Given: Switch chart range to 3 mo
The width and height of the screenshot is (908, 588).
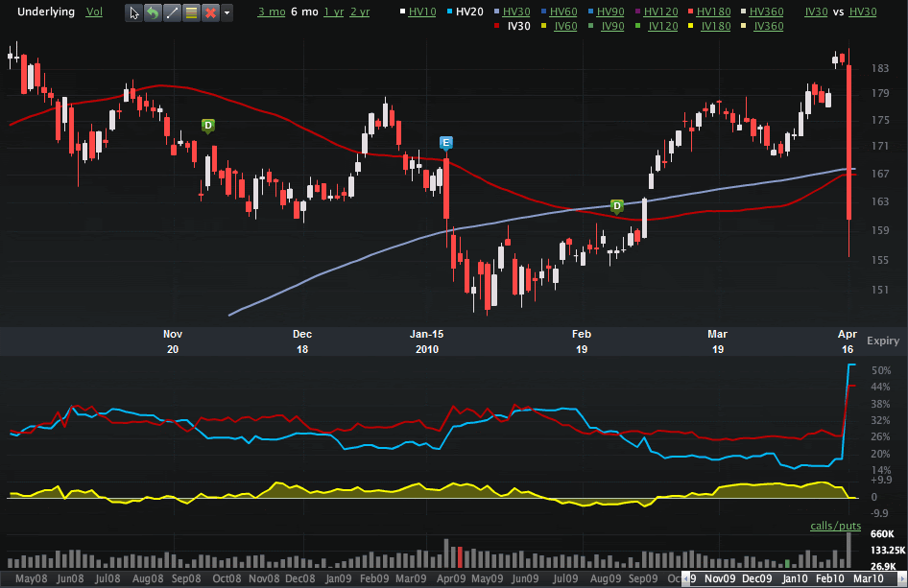Looking at the screenshot, I should 272,12.
